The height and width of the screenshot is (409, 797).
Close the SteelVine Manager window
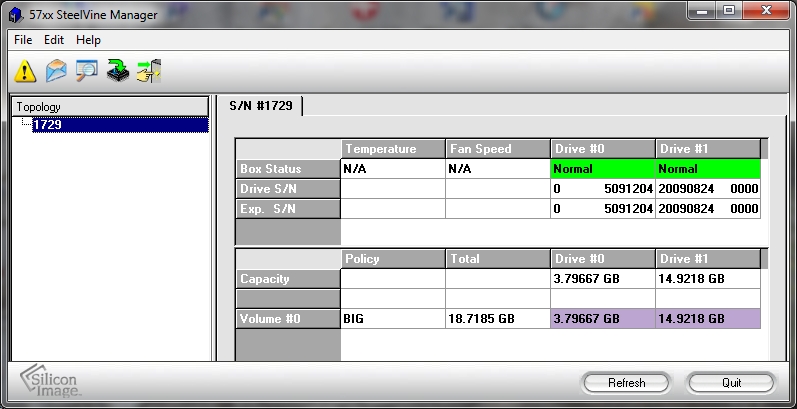tap(766, 11)
